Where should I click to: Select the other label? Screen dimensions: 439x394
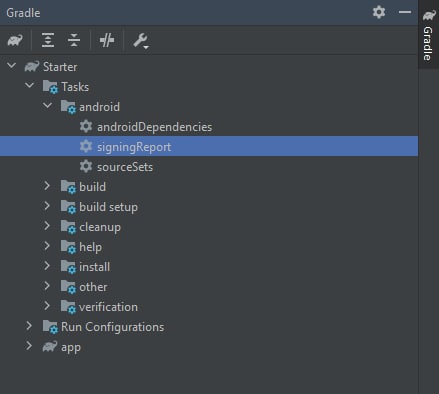point(93,287)
